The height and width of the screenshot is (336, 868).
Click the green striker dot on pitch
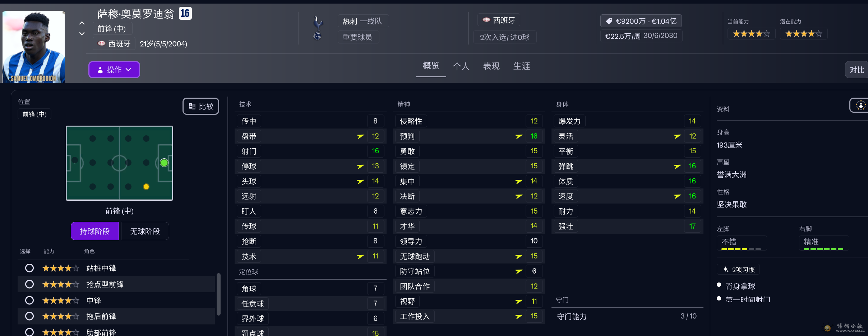pyautogui.click(x=164, y=163)
